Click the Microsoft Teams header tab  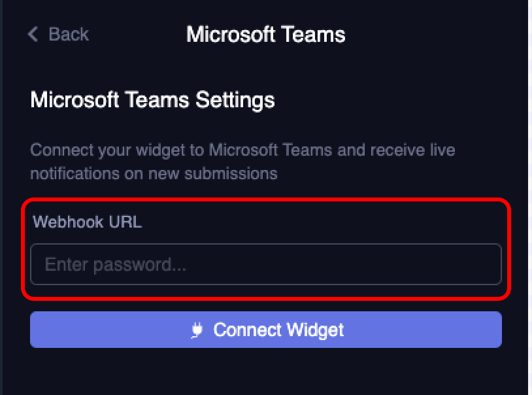[x=266, y=35]
